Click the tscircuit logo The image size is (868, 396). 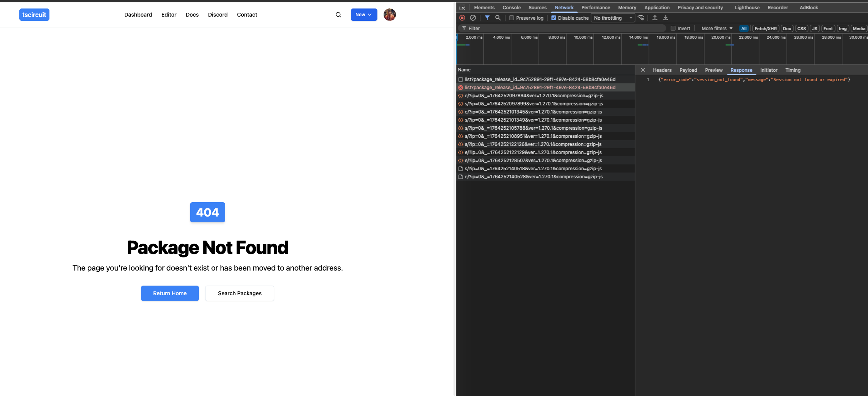(34, 15)
